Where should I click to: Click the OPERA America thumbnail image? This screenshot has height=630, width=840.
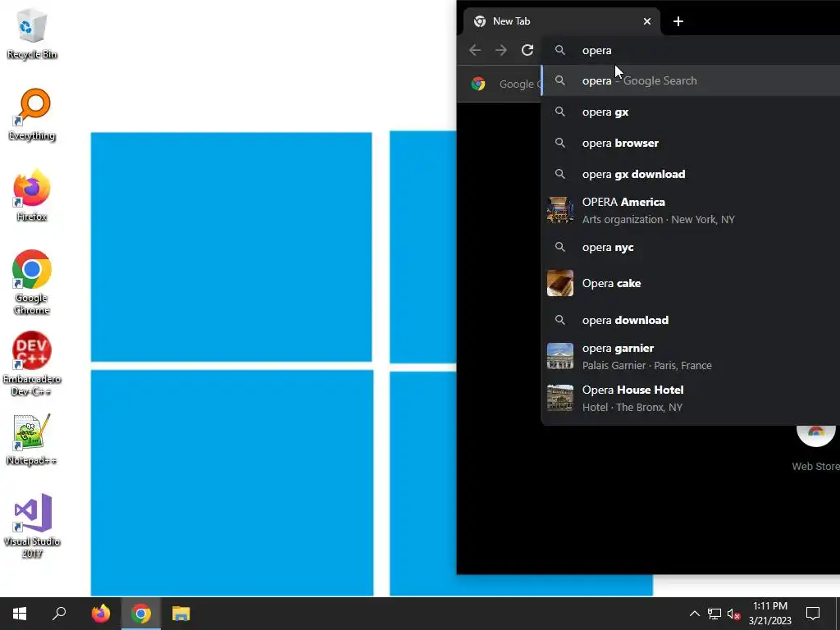(x=559, y=210)
